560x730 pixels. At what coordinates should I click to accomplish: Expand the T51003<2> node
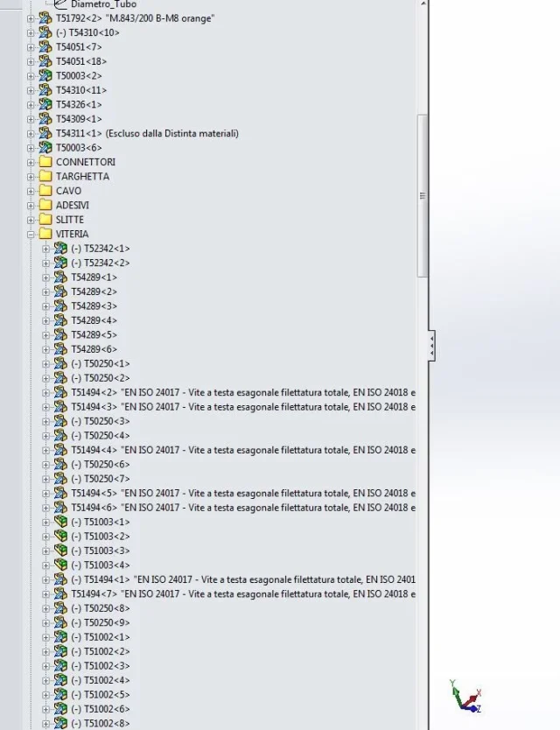(45, 537)
